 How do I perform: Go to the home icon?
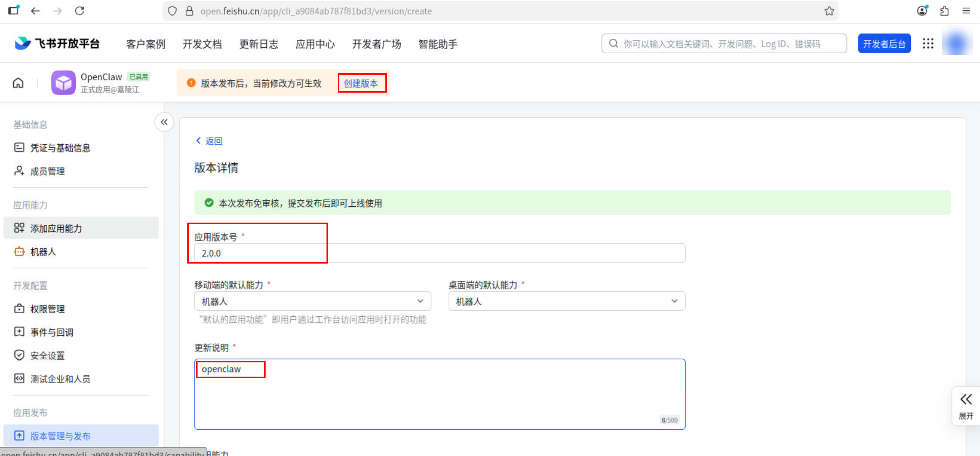point(18,83)
